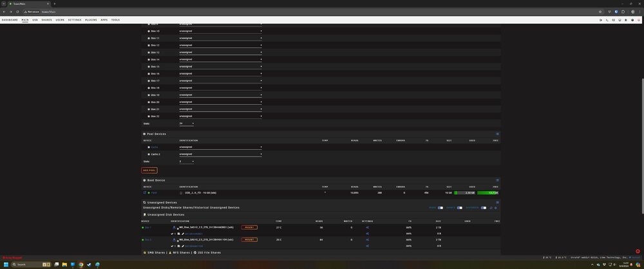
Task: Go to the Dashboard menu
Action: 10,20
